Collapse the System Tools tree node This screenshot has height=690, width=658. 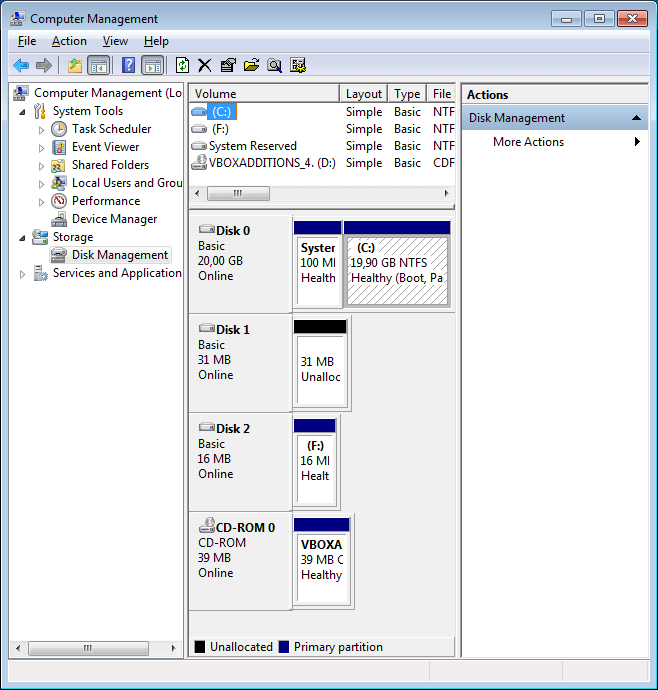22,112
